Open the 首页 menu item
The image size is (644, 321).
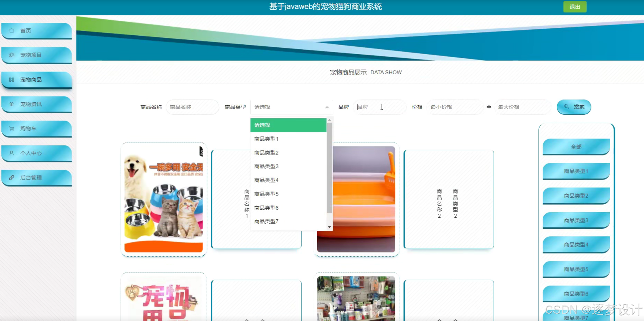(37, 31)
